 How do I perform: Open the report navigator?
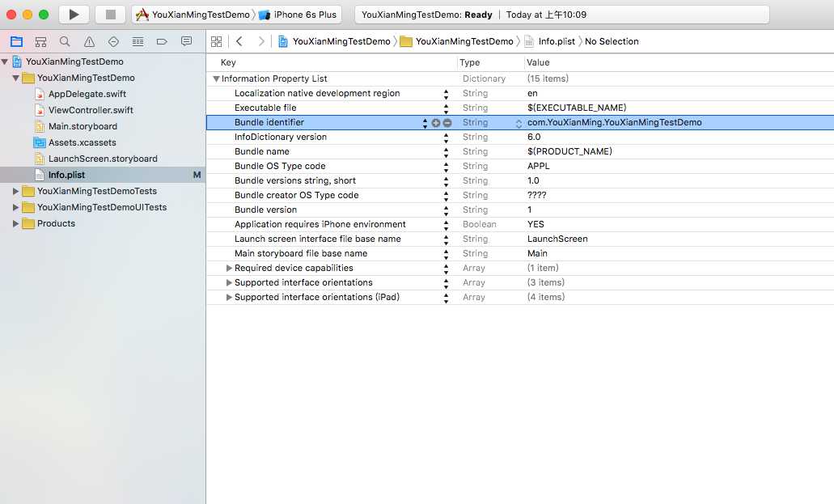pyautogui.click(x=186, y=41)
